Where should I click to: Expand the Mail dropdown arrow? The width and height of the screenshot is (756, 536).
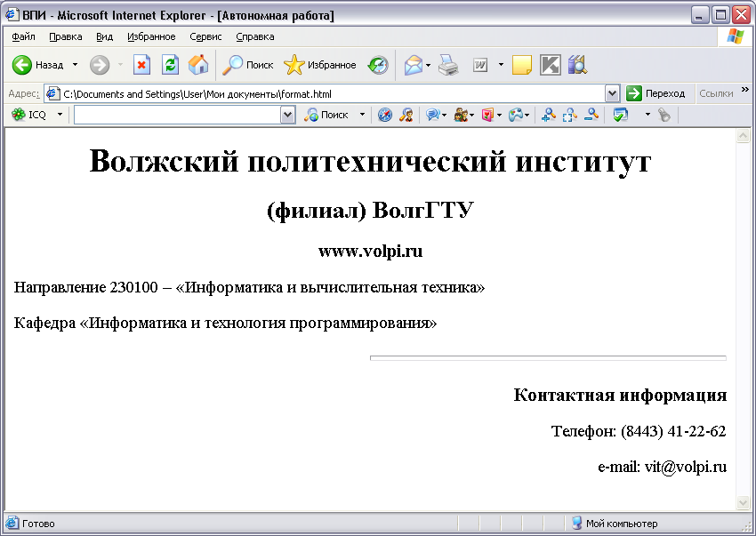coord(428,65)
